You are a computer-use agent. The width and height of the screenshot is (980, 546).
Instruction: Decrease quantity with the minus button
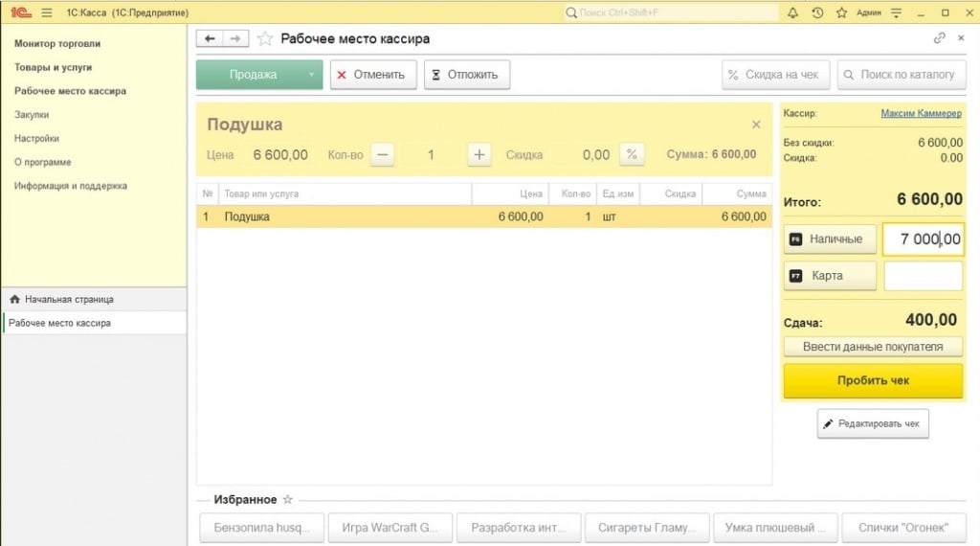pos(383,154)
